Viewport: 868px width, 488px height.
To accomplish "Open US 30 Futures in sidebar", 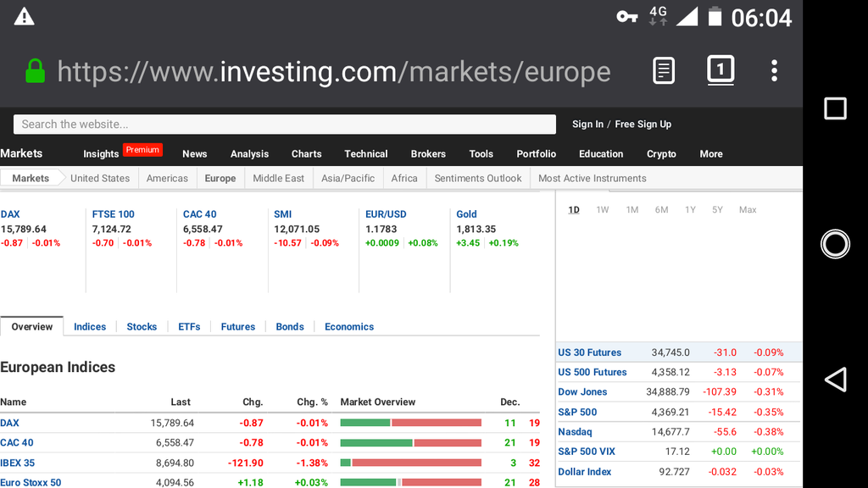I will point(589,352).
